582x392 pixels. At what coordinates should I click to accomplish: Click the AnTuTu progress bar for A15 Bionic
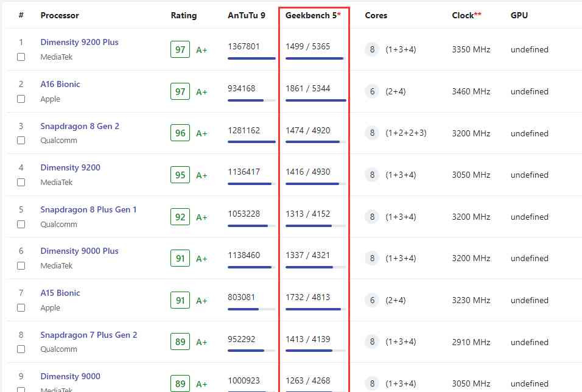pyautogui.click(x=251, y=309)
